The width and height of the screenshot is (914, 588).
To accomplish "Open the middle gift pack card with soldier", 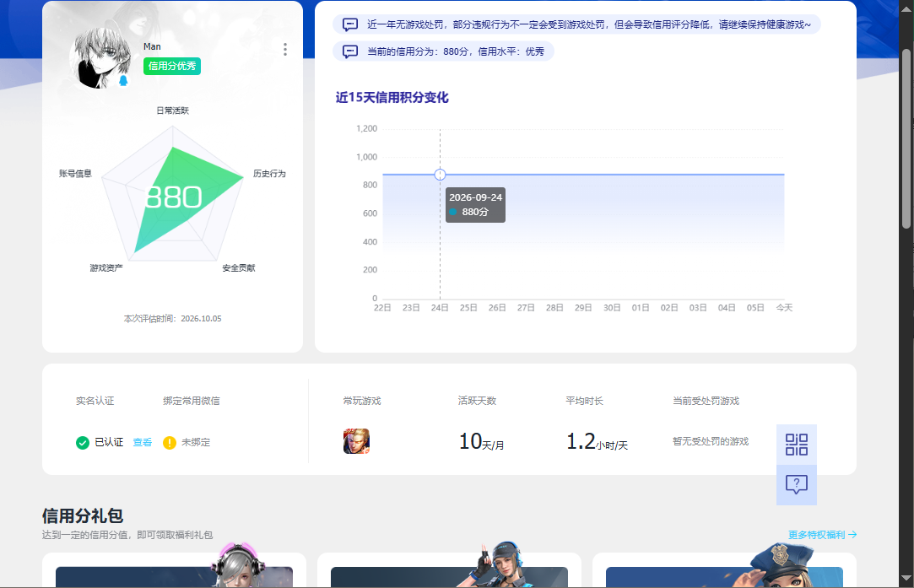I will point(449,570).
